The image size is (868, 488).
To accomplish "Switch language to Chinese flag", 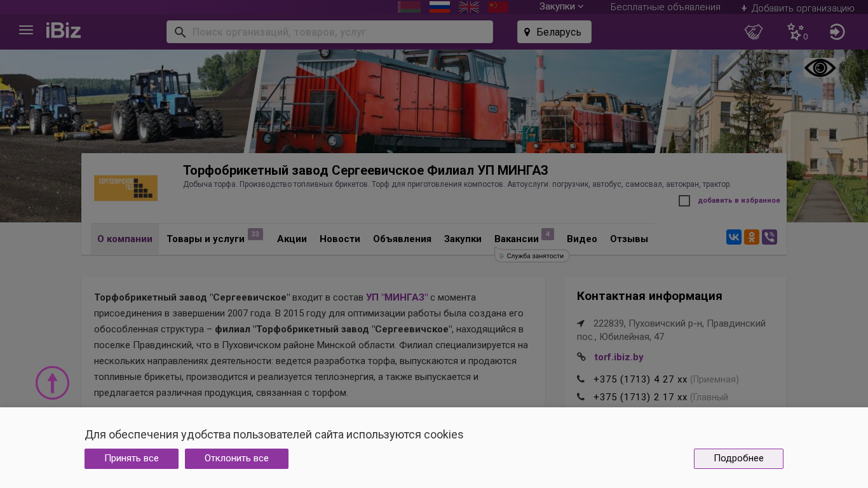I will pyautogui.click(x=498, y=6).
